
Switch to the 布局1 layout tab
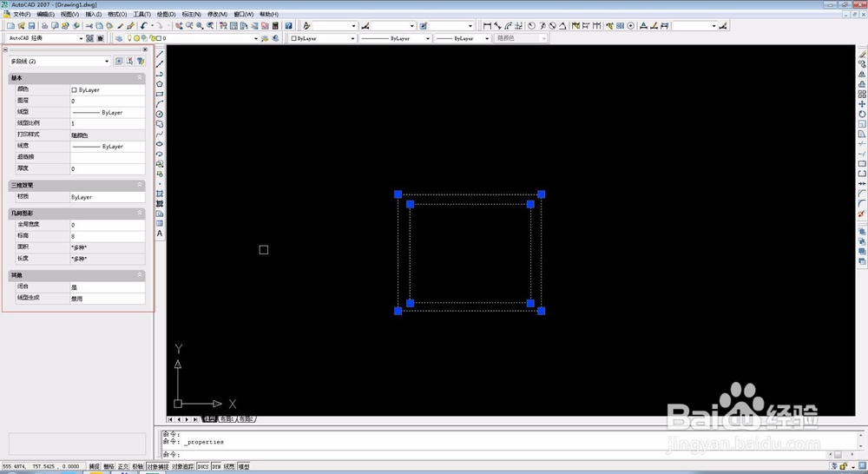click(x=227, y=419)
